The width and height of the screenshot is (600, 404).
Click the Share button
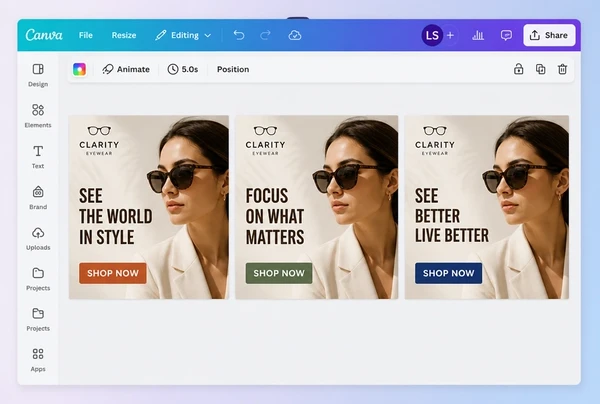tap(549, 35)
